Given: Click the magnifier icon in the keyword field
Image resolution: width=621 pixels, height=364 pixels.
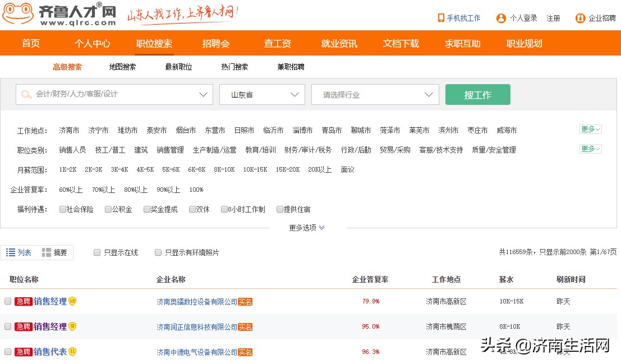Looking at the screenshot, I should (x=25, y=94).
